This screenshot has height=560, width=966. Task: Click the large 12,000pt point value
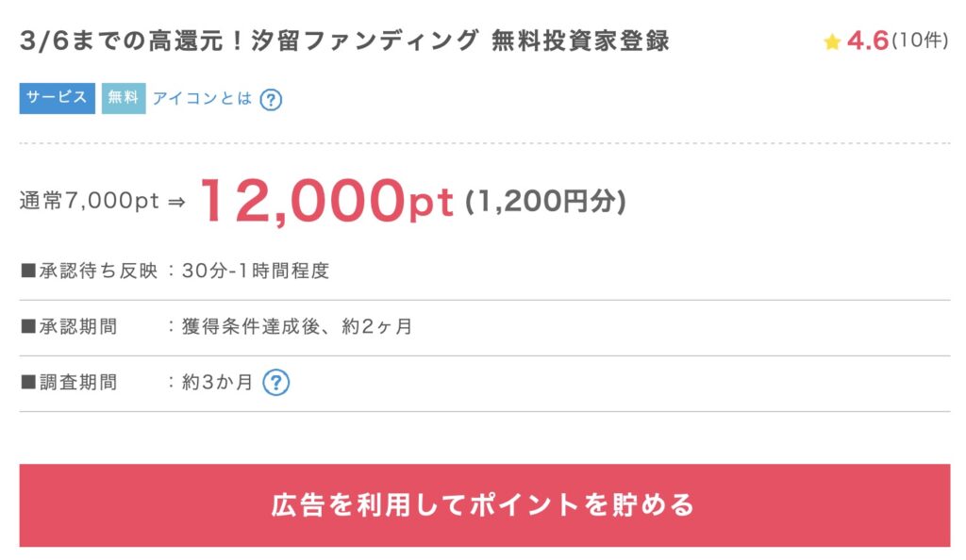[326, 201]
